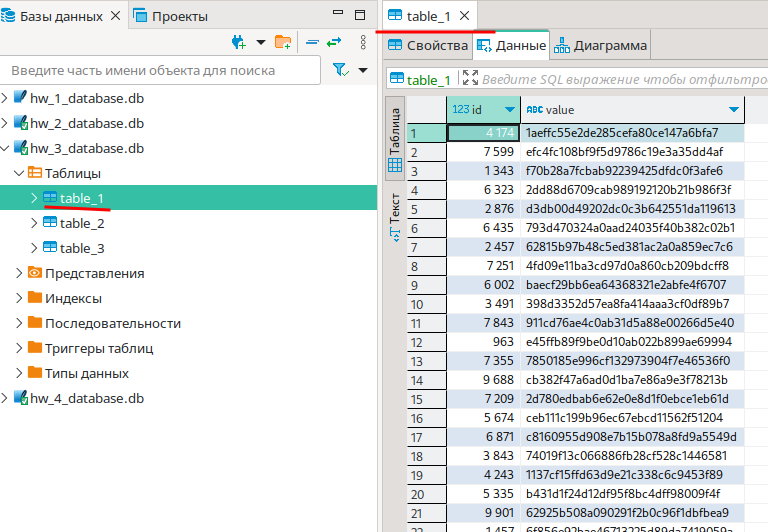This screenshot has width=768, height=532.
Task: Expand the Триггеры таблиц folder
Action: click(x=19, y=348)
